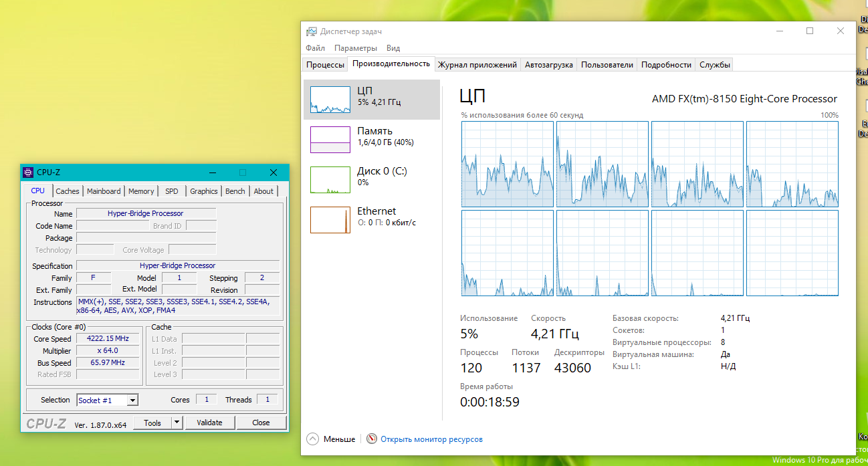The image size is (868, 466).
Task: Click the Task Manager title bar icon
Action: click(x=312, y=31)
